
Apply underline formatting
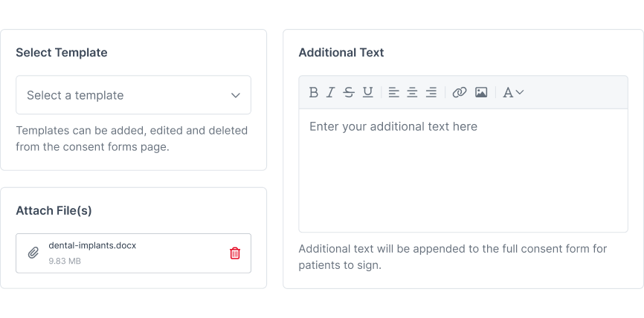(x=368, y=92)
